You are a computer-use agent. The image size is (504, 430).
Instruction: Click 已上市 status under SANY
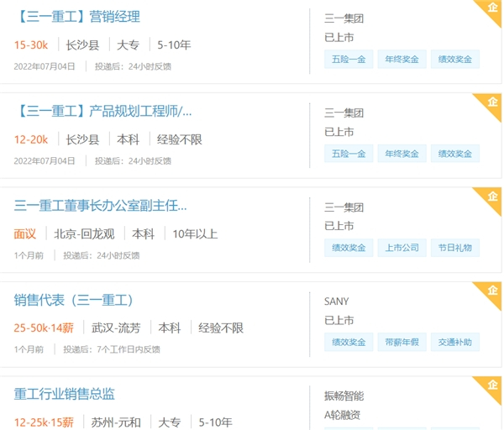point(339,321)
